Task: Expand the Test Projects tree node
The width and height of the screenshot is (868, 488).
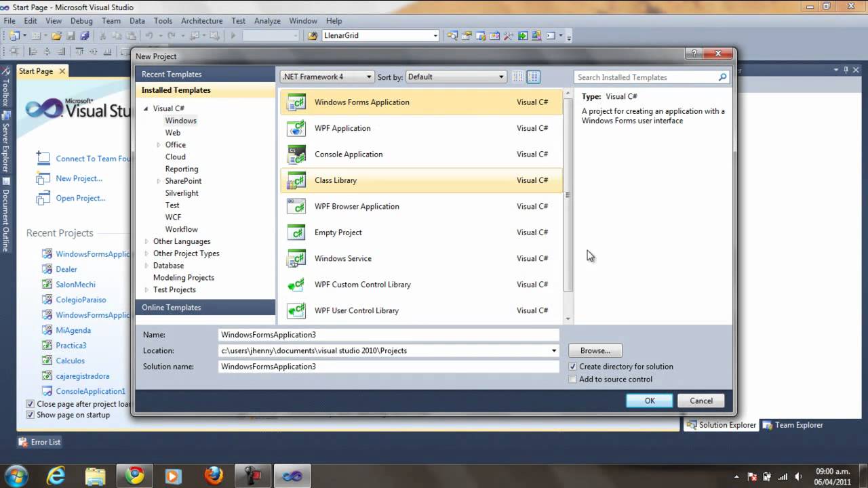Action: click(x=146, y=290)
